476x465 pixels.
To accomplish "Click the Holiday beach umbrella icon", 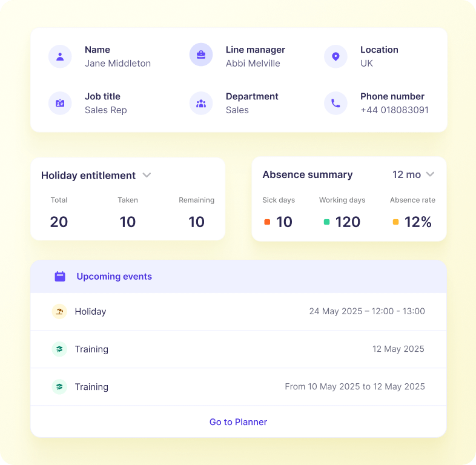I will [59, 312].
